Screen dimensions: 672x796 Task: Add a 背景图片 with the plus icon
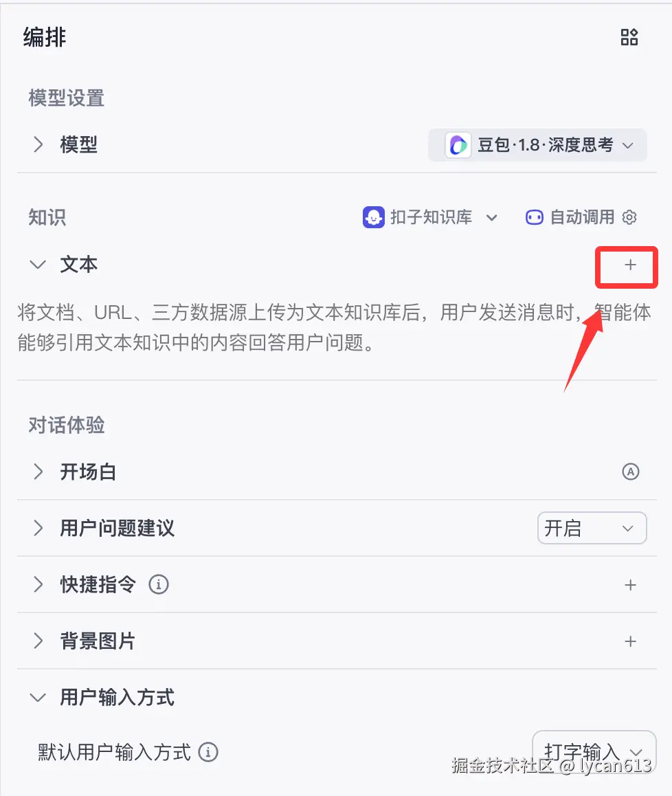[630, 641]
